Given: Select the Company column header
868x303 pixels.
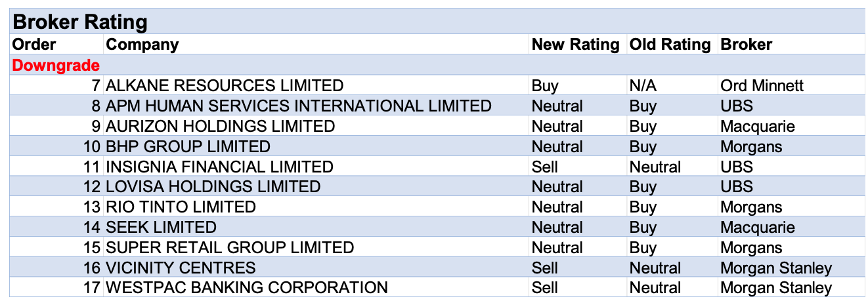Looking at the screenshot, I should click(142, 45).
